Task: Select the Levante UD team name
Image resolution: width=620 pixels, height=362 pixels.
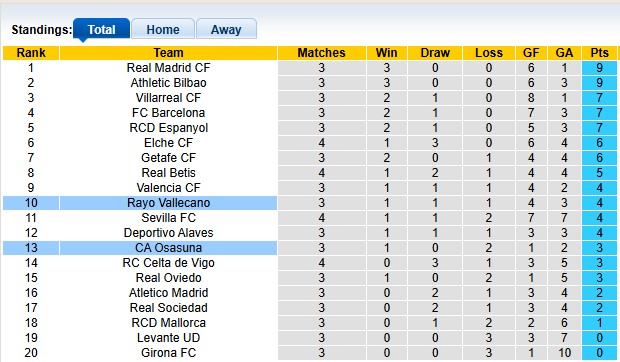Action: (x=168, y=338)
